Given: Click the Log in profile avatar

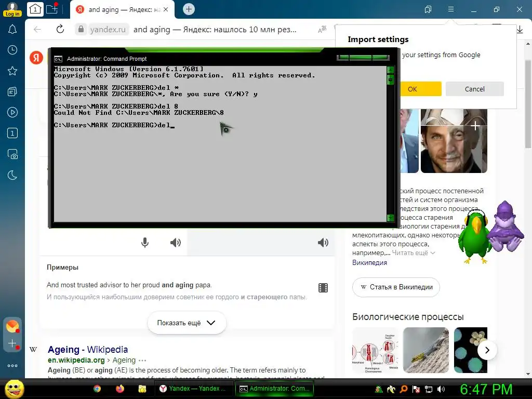Looking at the screenshot, I should [x=12, y=9].
